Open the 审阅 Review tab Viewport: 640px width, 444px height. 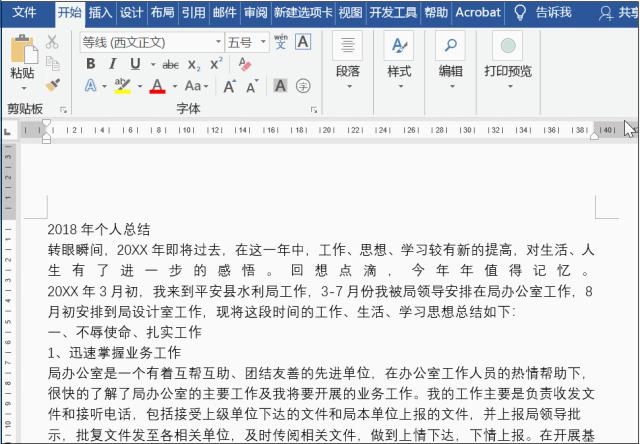[x=256, y=12]
